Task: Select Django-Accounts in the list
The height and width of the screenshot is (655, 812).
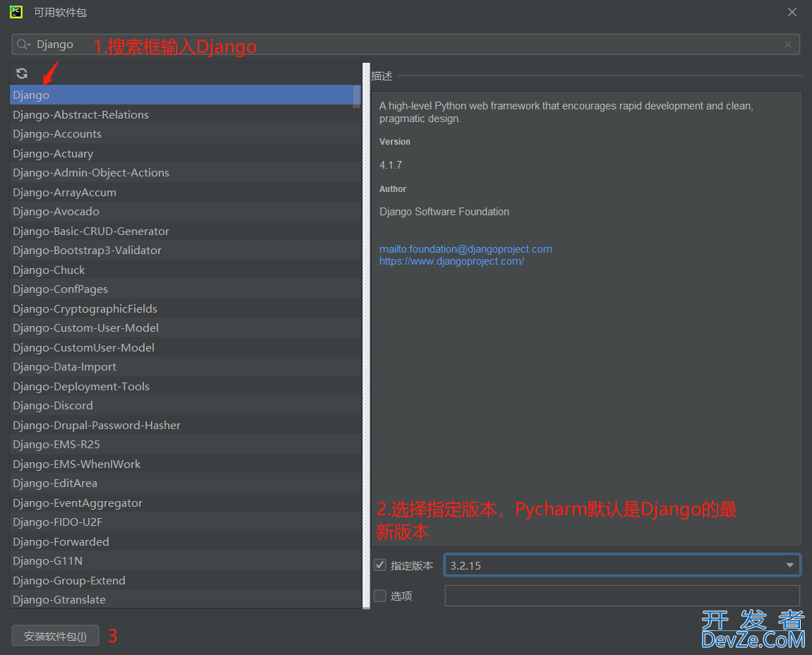Action: (x=185, y=133)
